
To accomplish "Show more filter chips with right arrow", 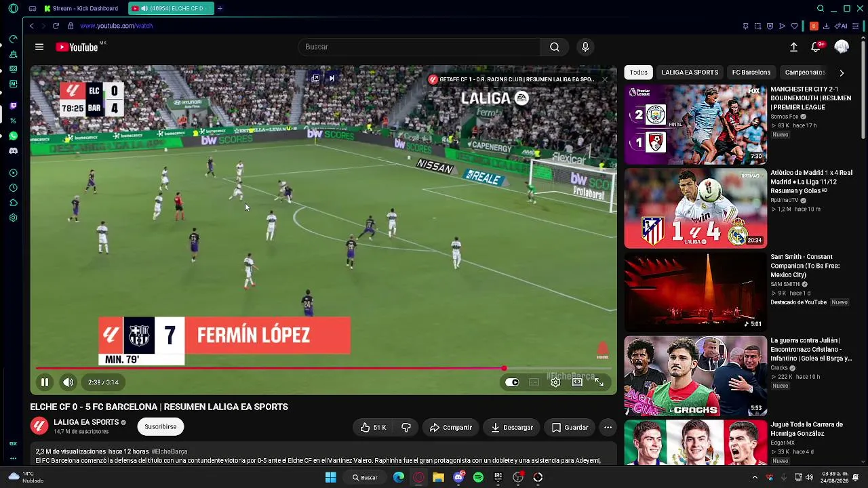I will (842, 73).
